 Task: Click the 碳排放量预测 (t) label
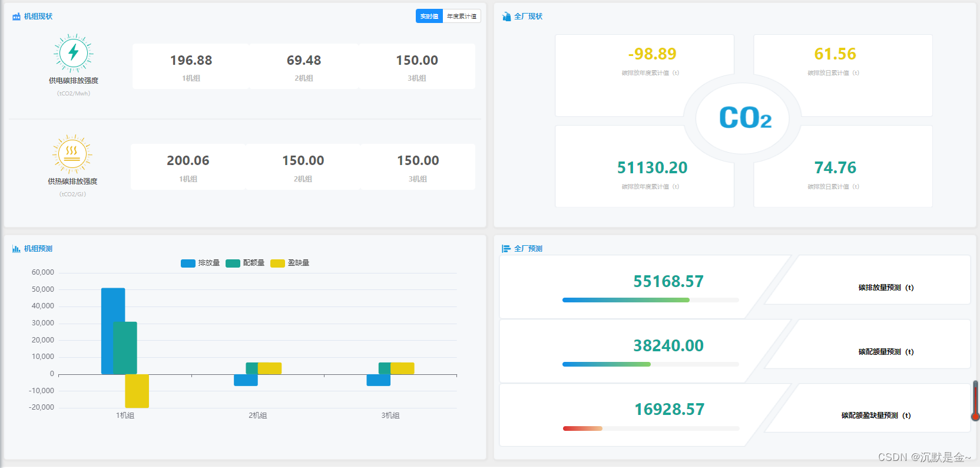tap(886, 288)
